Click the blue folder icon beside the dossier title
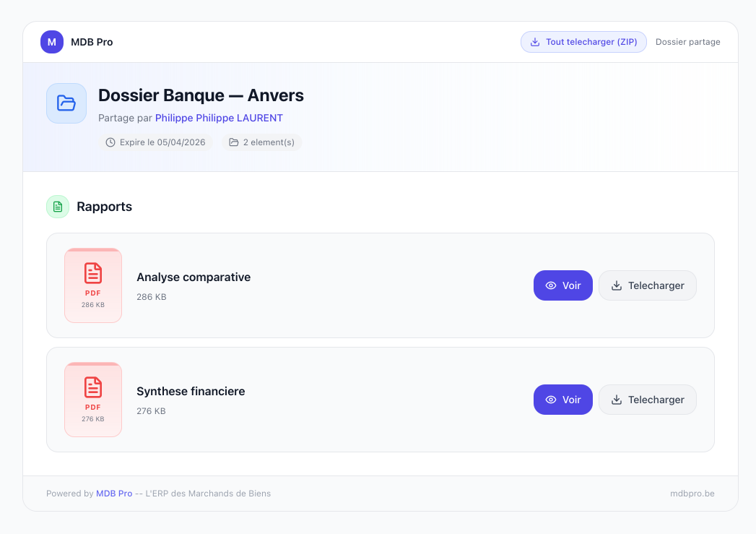Screen dimensions: 756x534 (x=66, y=103)
